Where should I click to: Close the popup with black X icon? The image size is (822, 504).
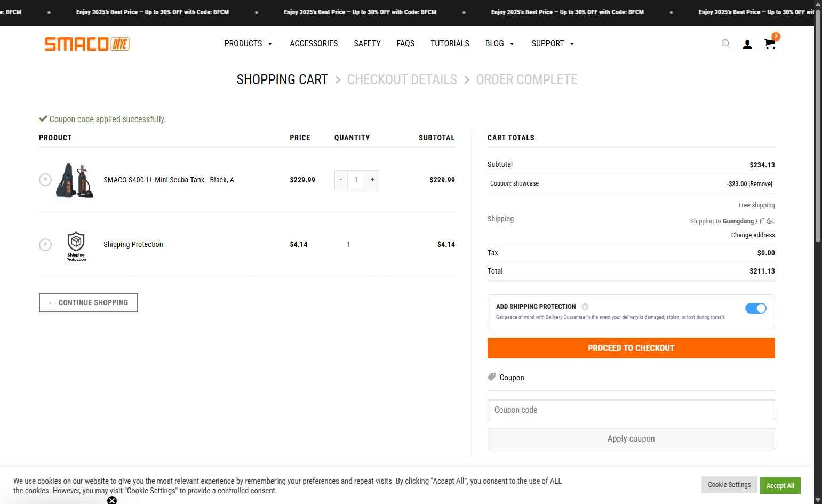pyautogui.click(x=112, y=500)
